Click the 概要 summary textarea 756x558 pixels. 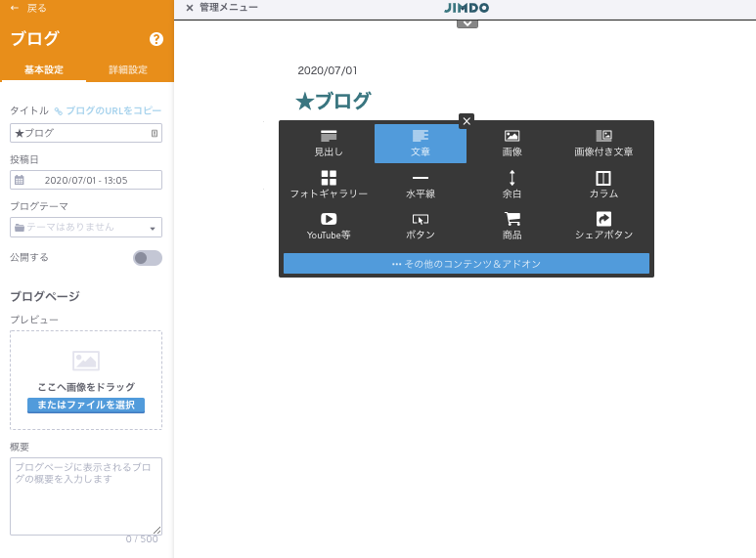point(86,496)
